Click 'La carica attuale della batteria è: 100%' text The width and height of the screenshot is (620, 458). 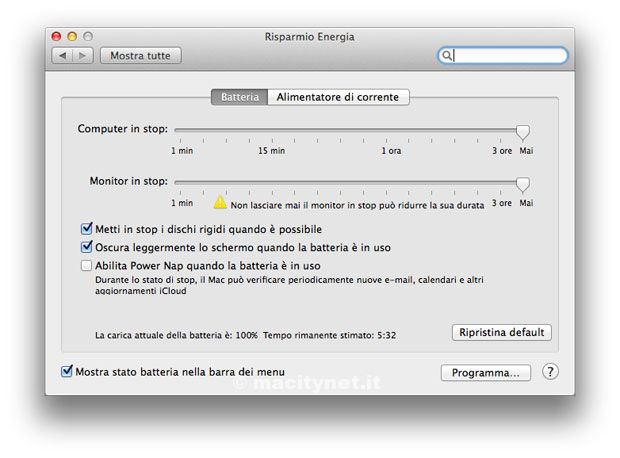pyautogui.click(x=176, y=335)
